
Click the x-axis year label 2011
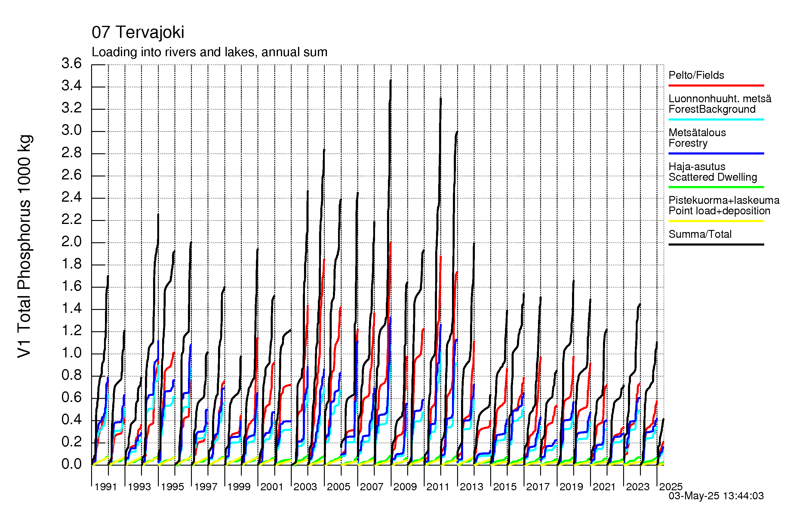[x=438, y=487]
